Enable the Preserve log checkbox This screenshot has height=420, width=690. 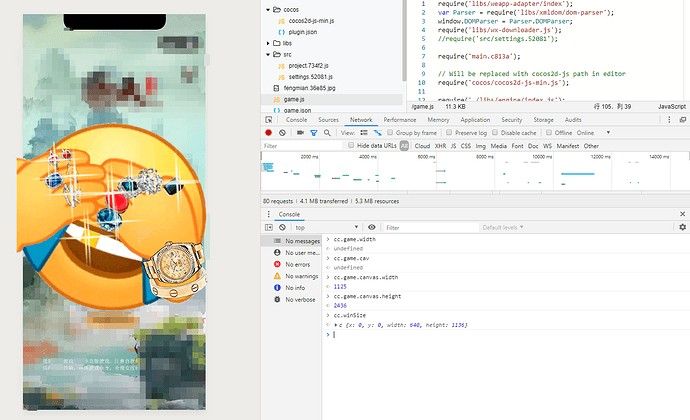[x=449, y=132]
